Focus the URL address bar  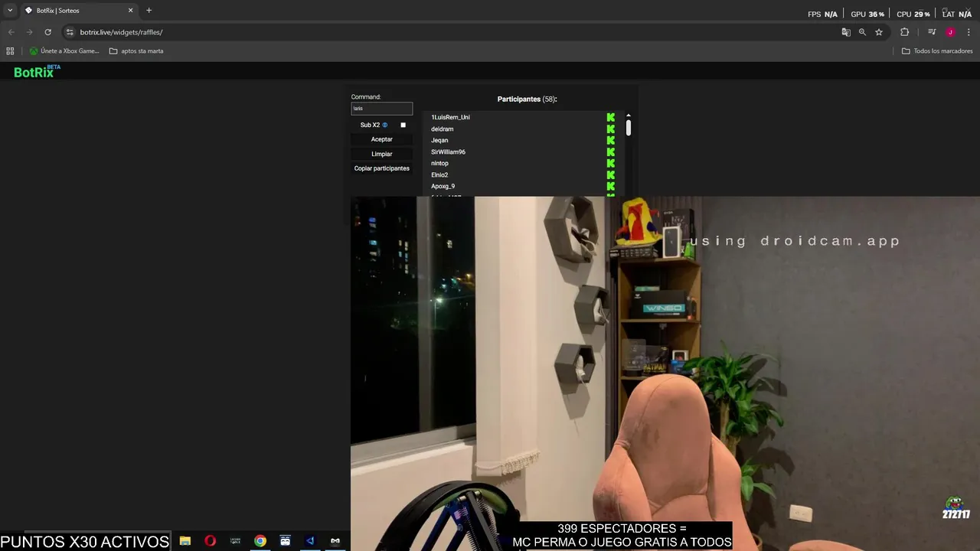click(x=452, y=32)
